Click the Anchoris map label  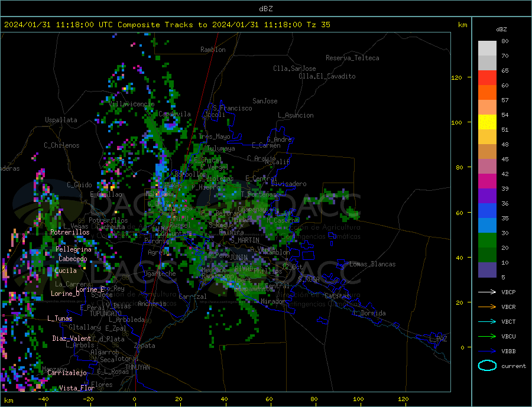point(152,304)
